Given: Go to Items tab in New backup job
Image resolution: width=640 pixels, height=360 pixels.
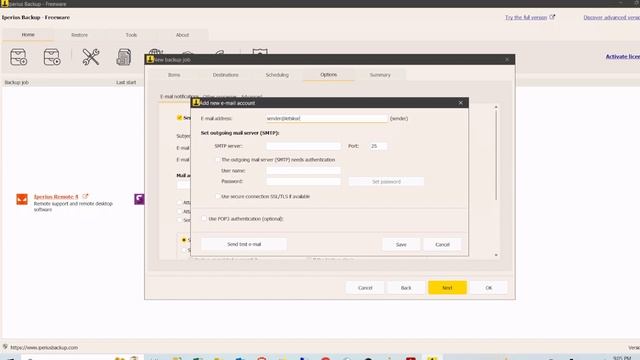Looking at the screenshot, I should pos(174,75).
